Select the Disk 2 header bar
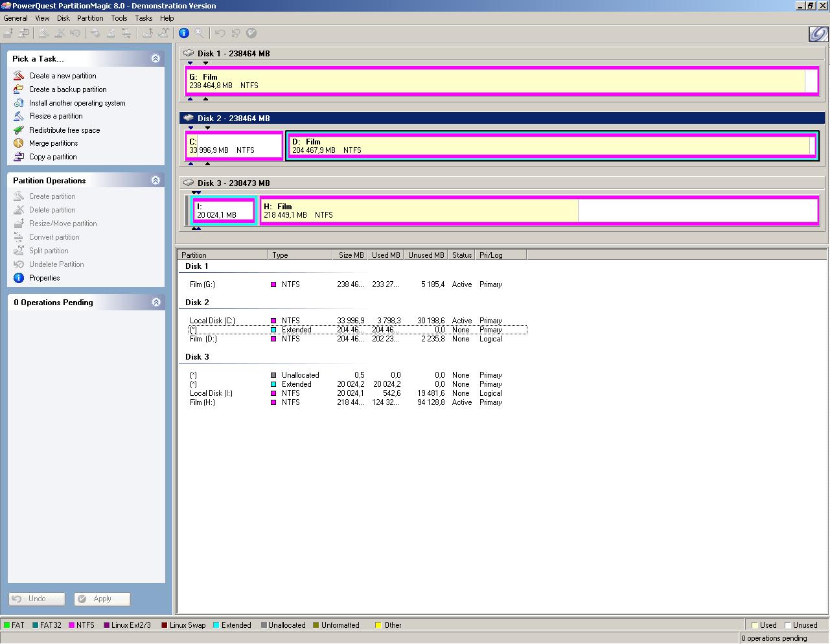Screen dimensions: 830x644 pos(502,118)
